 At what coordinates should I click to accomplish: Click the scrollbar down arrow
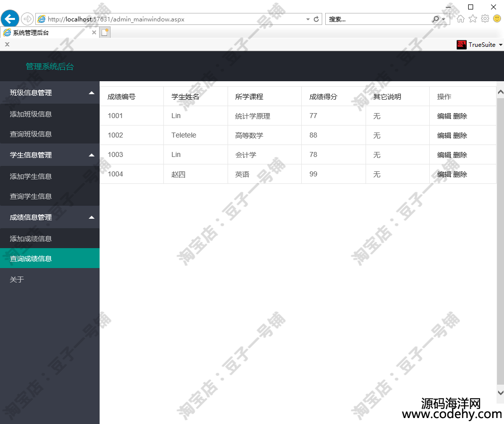coord(501,393)
